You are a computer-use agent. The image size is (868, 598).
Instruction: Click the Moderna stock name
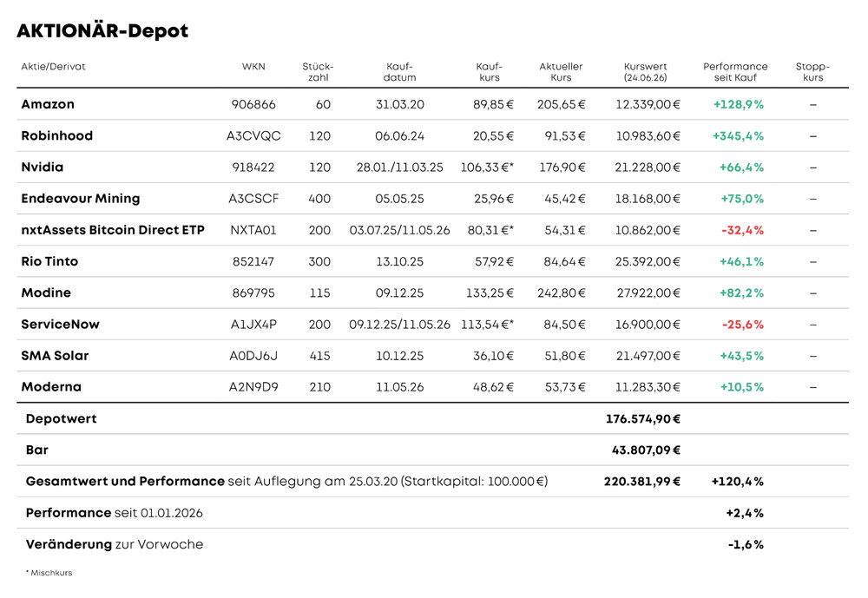(x=51, y=387)
